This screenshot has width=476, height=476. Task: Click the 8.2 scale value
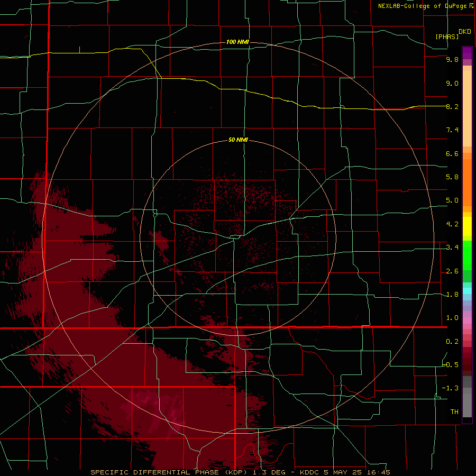pyautogui.click(x=452, y=106)
